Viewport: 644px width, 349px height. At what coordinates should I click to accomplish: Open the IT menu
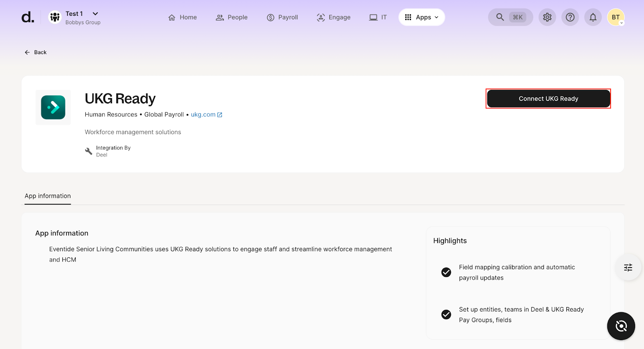[378, 17]
